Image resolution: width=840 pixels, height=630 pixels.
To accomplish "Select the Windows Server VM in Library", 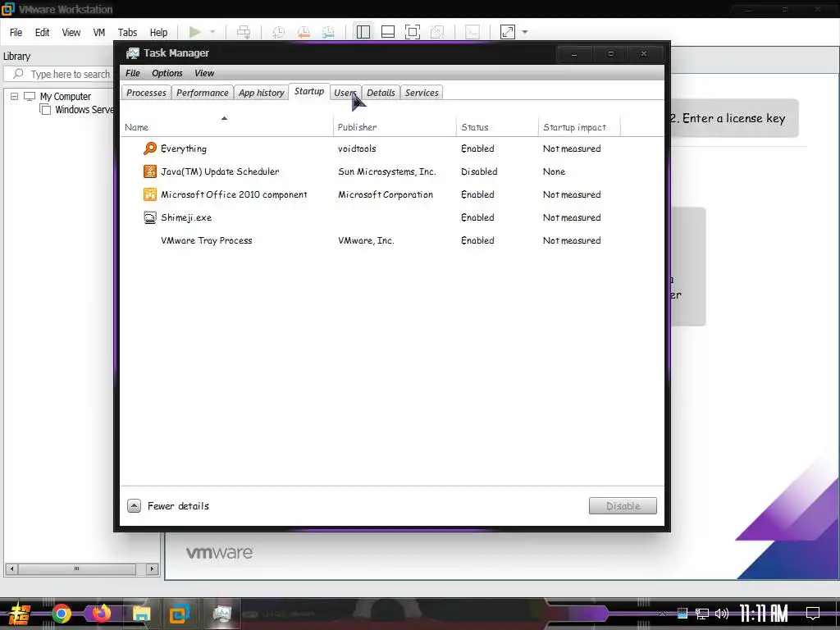I will [84, 110].
